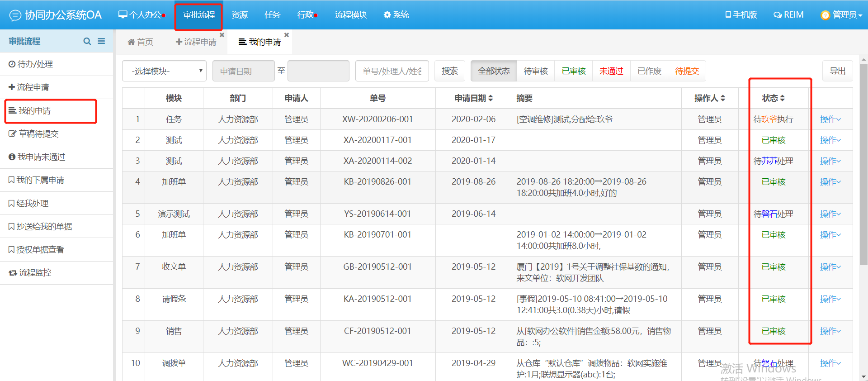Open 操作 menu for YS-20190614-001
Screen dimensions: 868x381
coord(830,214)
